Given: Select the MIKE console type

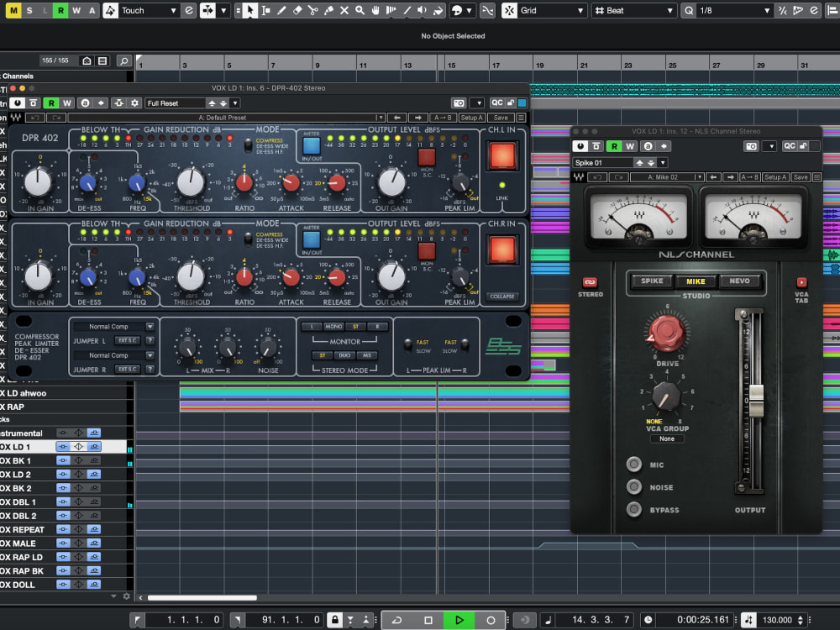Looking at the screenshot, I should pyautogui.click(x=696, y=281).
